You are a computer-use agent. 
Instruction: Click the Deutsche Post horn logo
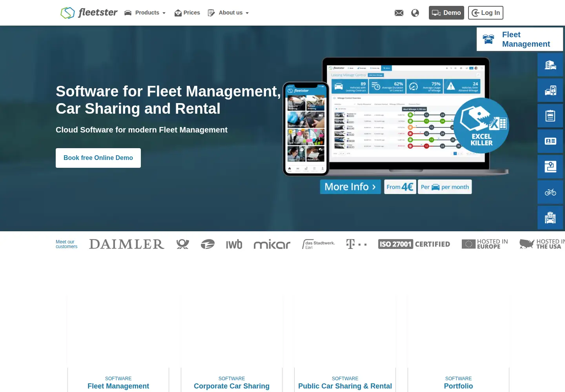point(182,244)
